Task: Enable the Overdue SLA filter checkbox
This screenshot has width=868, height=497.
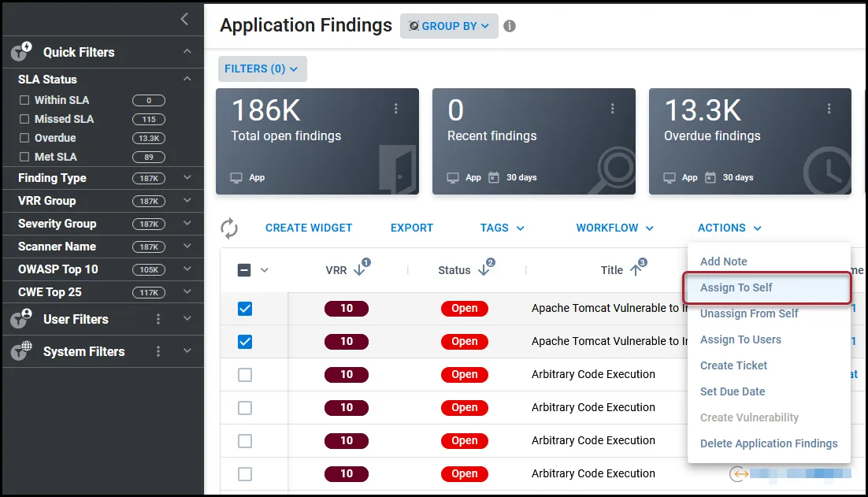Action: click(24, 138)
